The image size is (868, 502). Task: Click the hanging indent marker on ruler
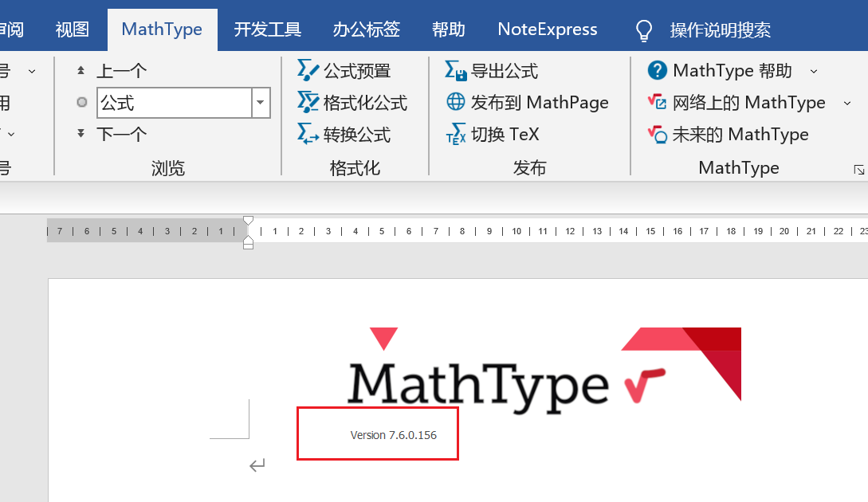tap(249, 240)
